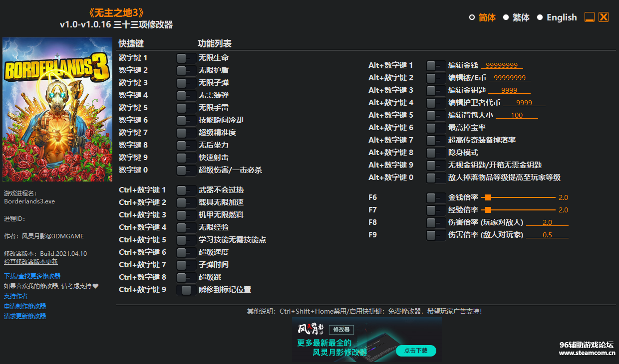Viewport: 619px width, 364px height.
Task: Click the 编辑金钥匙 9999 field
Action: 509,90
